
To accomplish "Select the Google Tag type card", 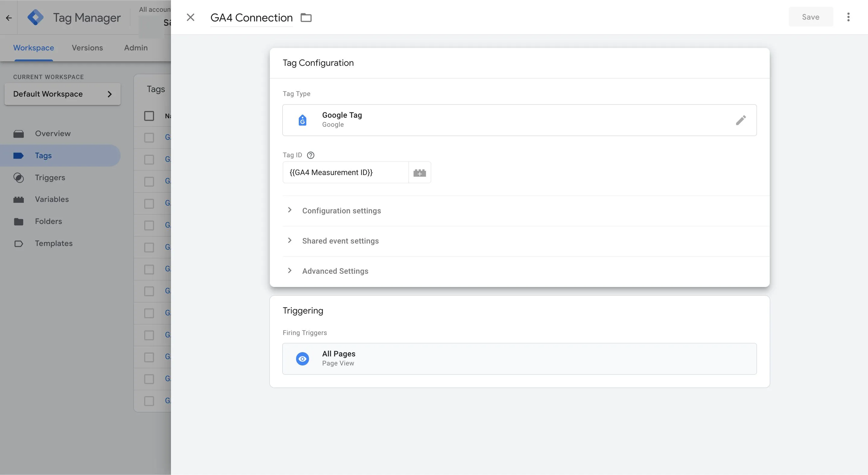I will pyautogui.click(x=519, y=120).
